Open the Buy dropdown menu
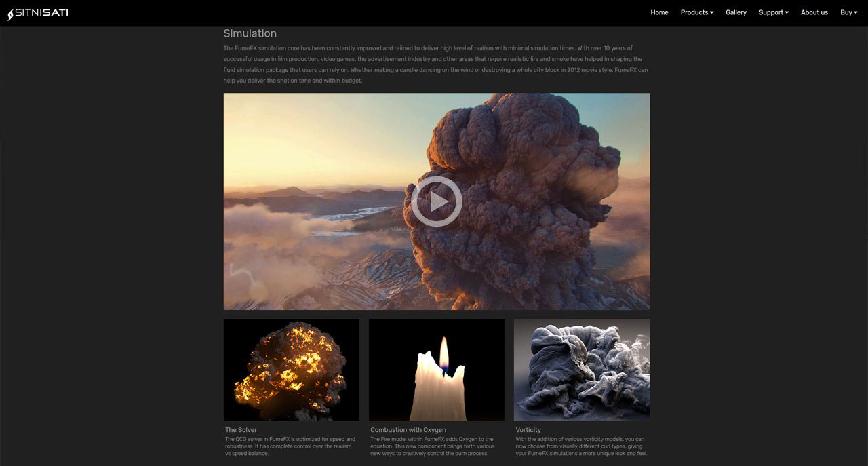868x466 pixels. click(849, 12)
